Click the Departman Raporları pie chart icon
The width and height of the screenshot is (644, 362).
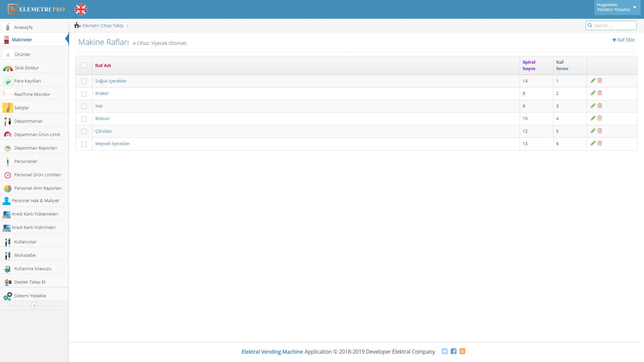coord(8,148)
